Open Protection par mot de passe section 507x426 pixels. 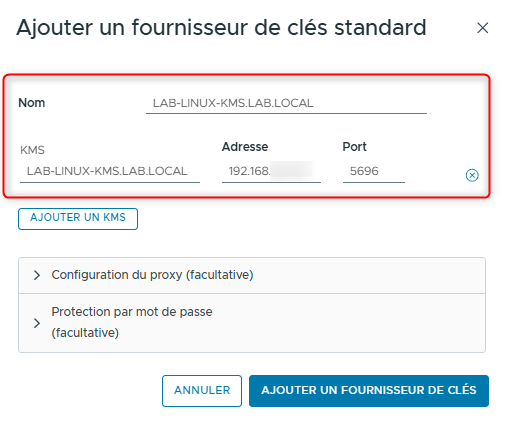coord(252,323)
